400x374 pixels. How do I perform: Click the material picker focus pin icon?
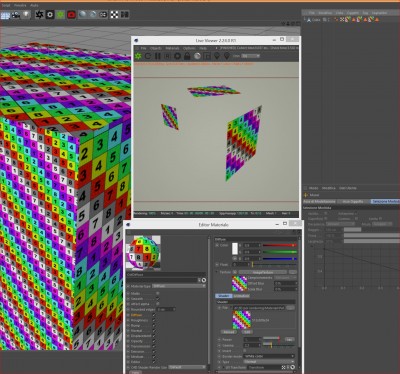coord(227,56)
